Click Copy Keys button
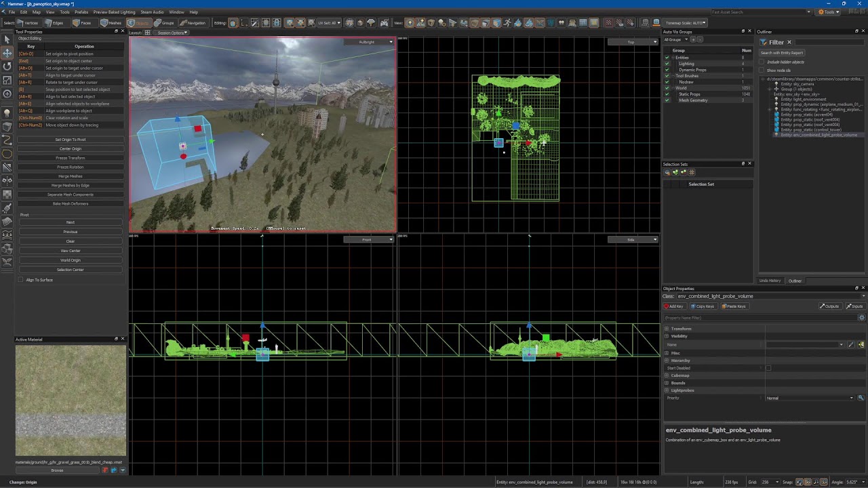This screenshot has height=488, width=868. [x=703, y=306]
